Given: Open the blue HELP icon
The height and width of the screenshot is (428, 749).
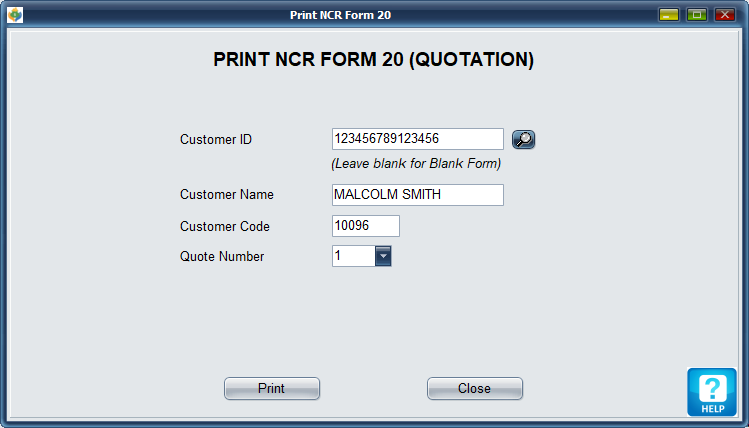Looking at the screenshot, I should pos(711,392).
